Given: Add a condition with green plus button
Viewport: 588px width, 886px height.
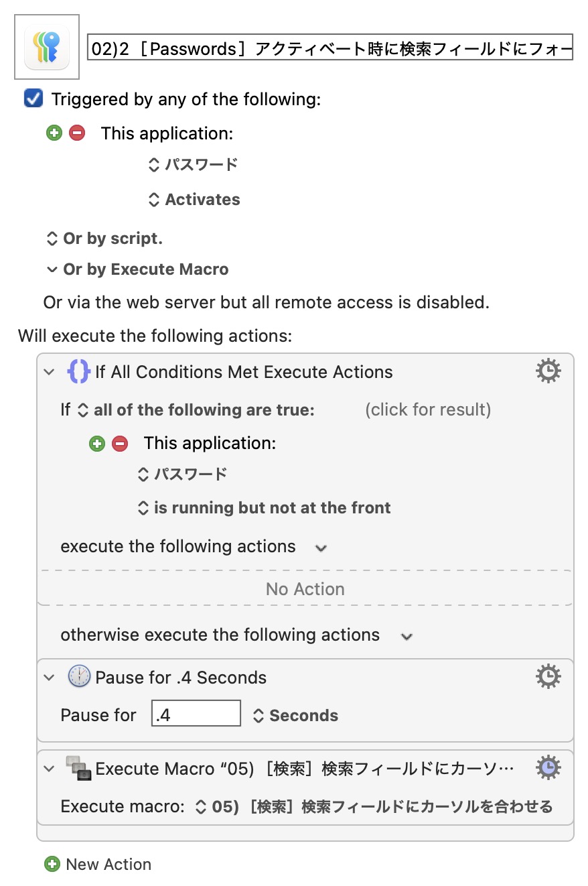Looking at the screenshot, I should [97, 443].
